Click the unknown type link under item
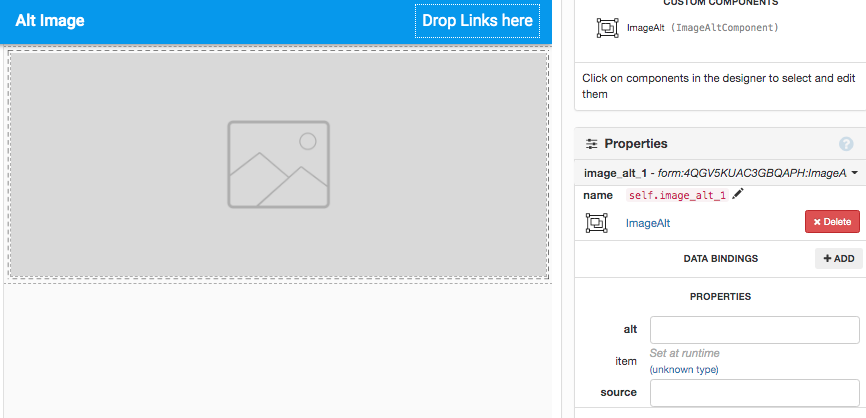 click(684, 370)
